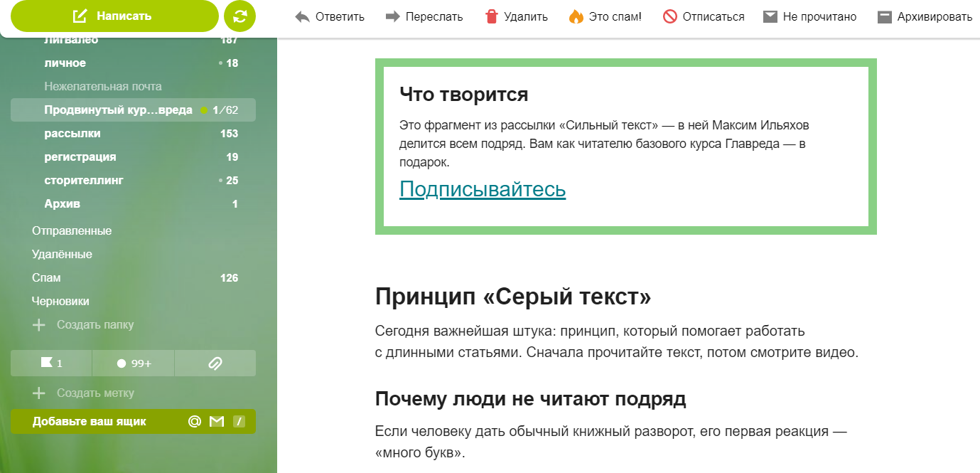Forward the message with Переслать

424,16
